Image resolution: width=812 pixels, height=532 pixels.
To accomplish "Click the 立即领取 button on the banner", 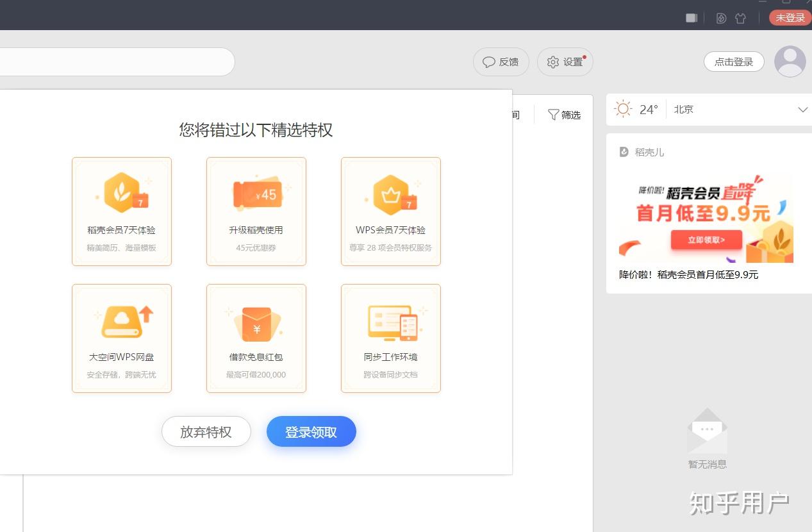I will pyautogui.click(x=706, y=240).
